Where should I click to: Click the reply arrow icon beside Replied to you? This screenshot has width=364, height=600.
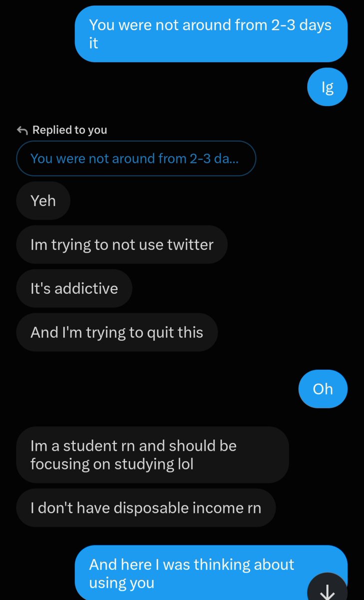(x=22, y=130)
